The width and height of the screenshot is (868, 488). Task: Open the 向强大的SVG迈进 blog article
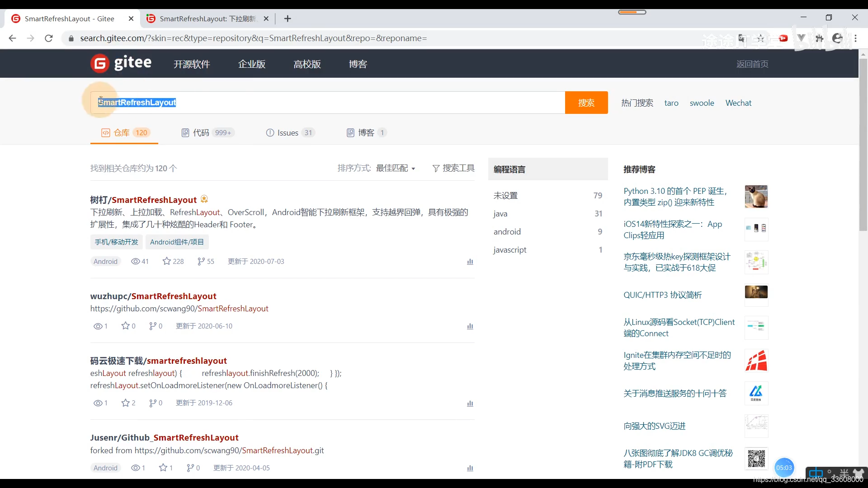tap(654, 426)
